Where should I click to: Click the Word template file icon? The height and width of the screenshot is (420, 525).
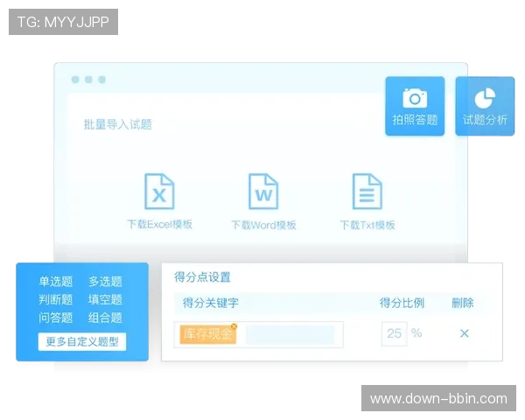pos(263,192)
